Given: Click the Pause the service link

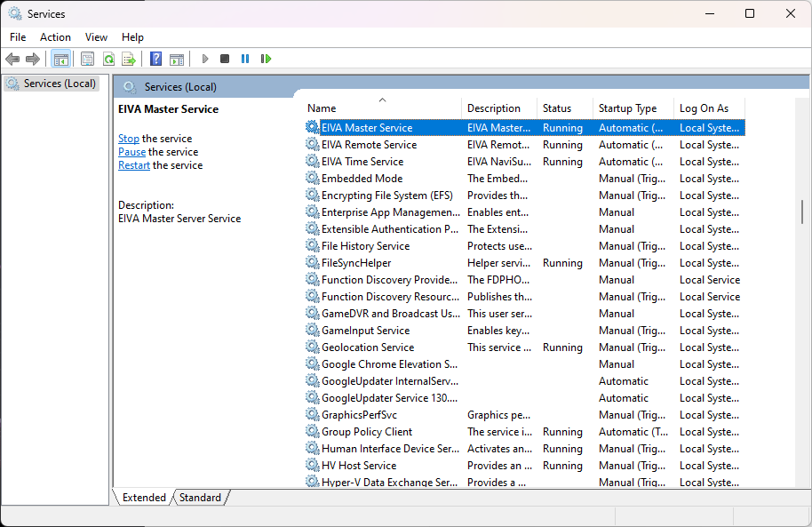Looking at the screenshot, I should [x=131, y=152].
